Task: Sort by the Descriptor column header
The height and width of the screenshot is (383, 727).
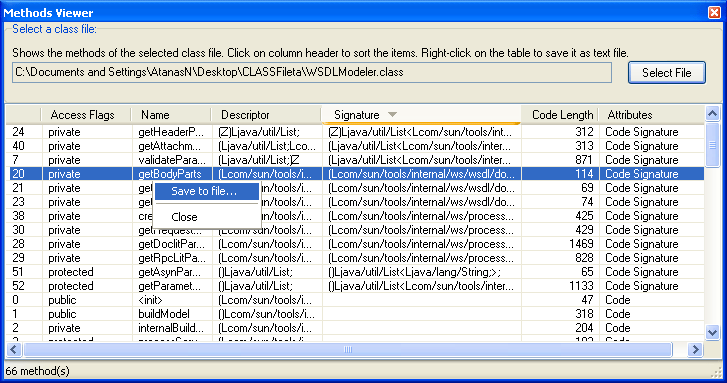Action: tap(266, 115)
